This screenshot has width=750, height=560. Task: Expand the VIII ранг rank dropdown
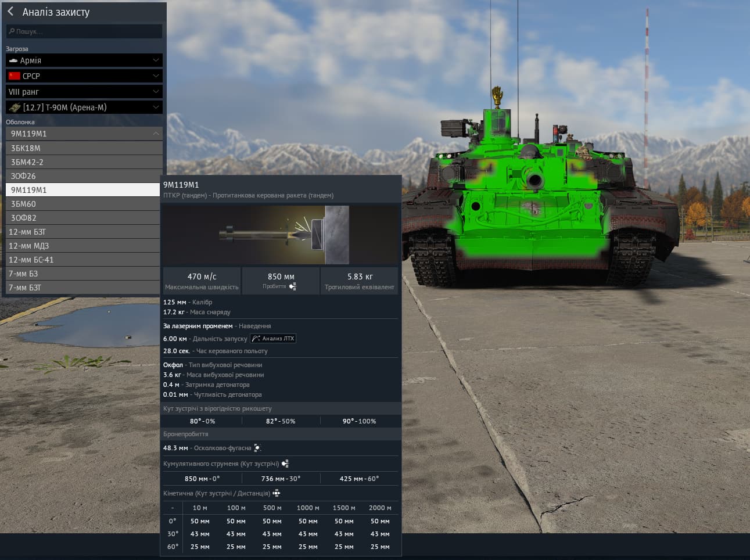pos(84,92)
